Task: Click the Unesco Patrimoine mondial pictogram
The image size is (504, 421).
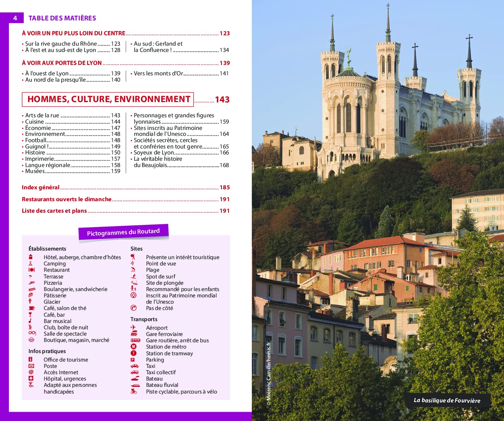Action: coord(134,296)
